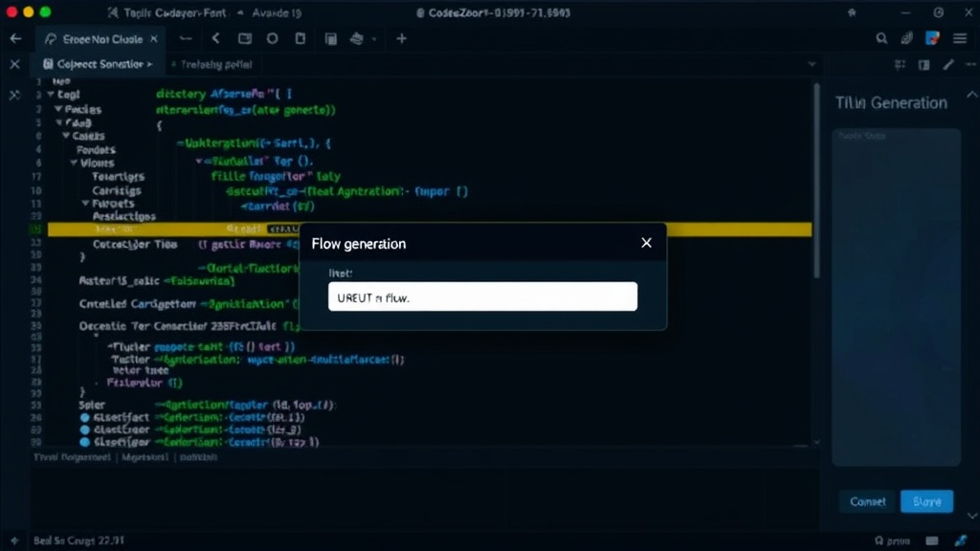This screenshot has height=551, width=980.
Task: Click the Cancel button in the right panel
Action: (x=867, y=501)
